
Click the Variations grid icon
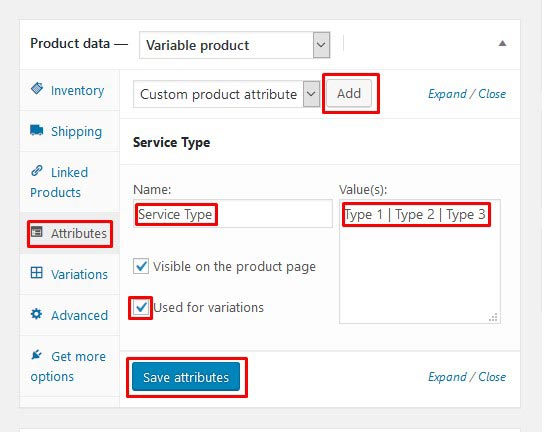(37, 273)
